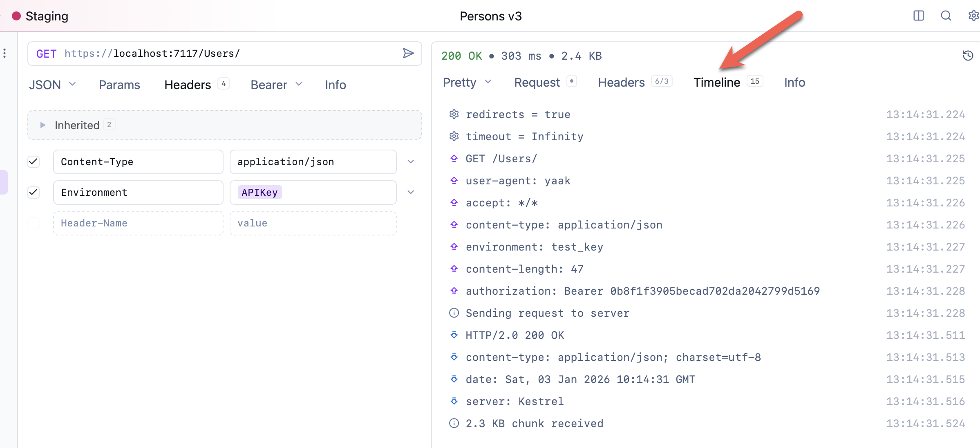Screen dimensions: 980x448
Task: Expand the Inherited headers section
Action: tap(43, 125)
